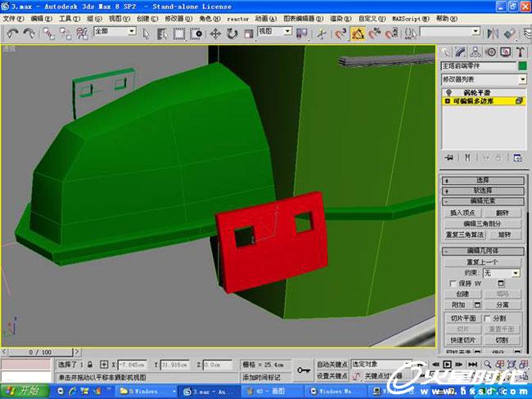Activate the Select and Move tool
This screenshot has width=532, height=399.
215,34
